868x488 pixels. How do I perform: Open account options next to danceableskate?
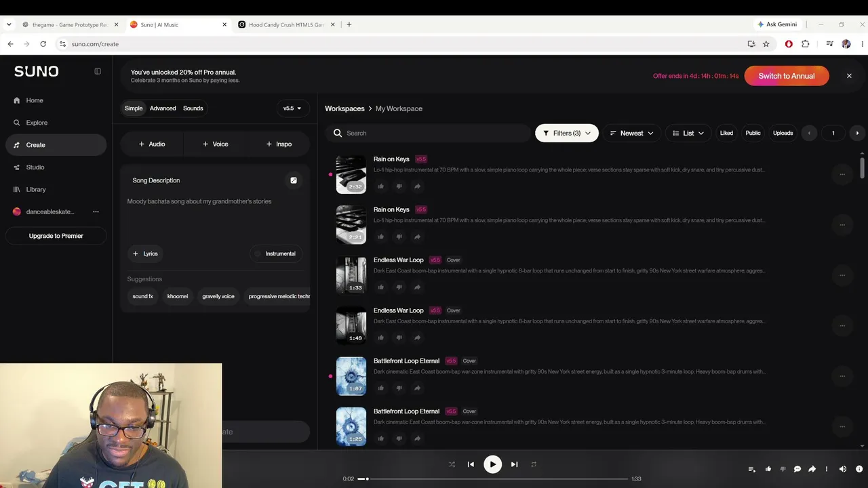point(96,211)
